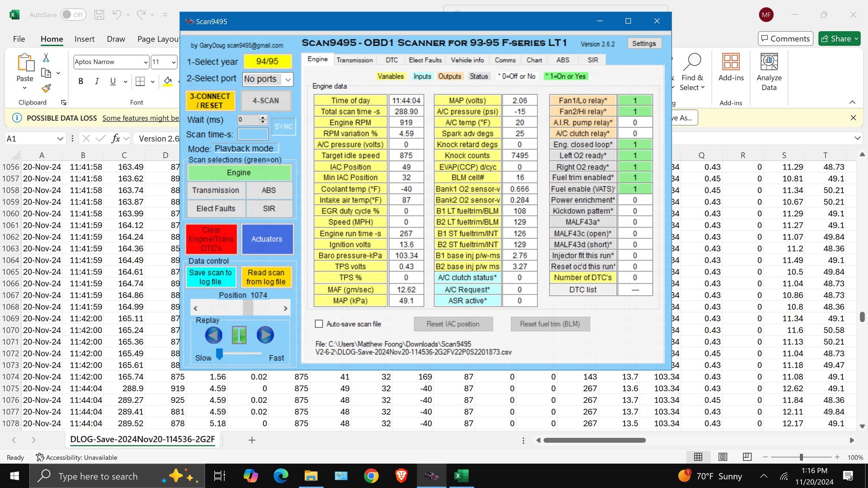This screenshot has width=868, height=488.
Task: Check the Auto-save scan file checkbox
Action: coord(319,324)
